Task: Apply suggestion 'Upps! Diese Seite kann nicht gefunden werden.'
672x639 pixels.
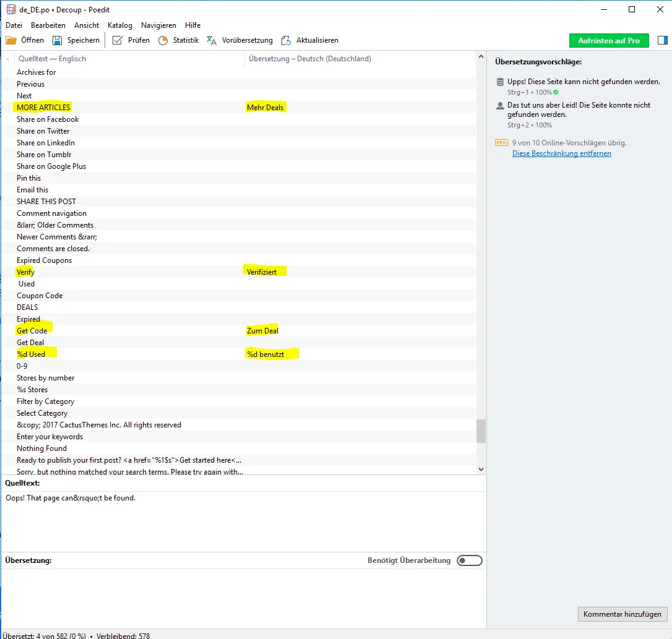Action: (584, 82)
